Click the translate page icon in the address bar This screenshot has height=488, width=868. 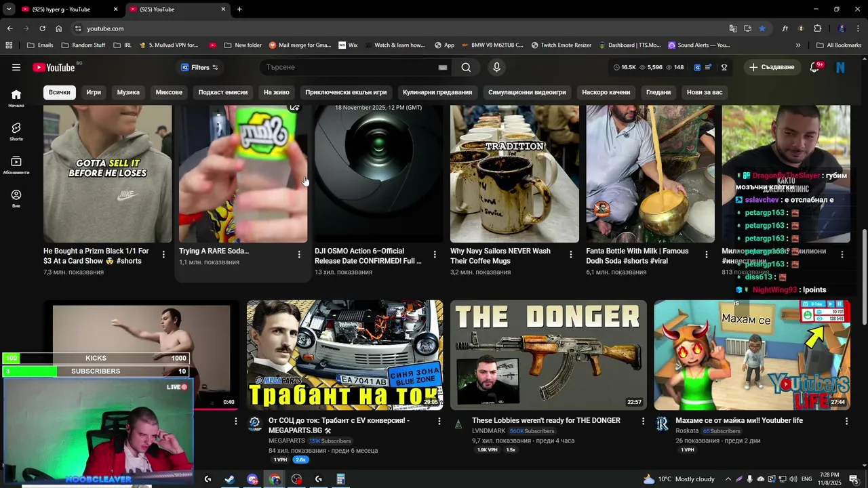click(x=733, y=28)
